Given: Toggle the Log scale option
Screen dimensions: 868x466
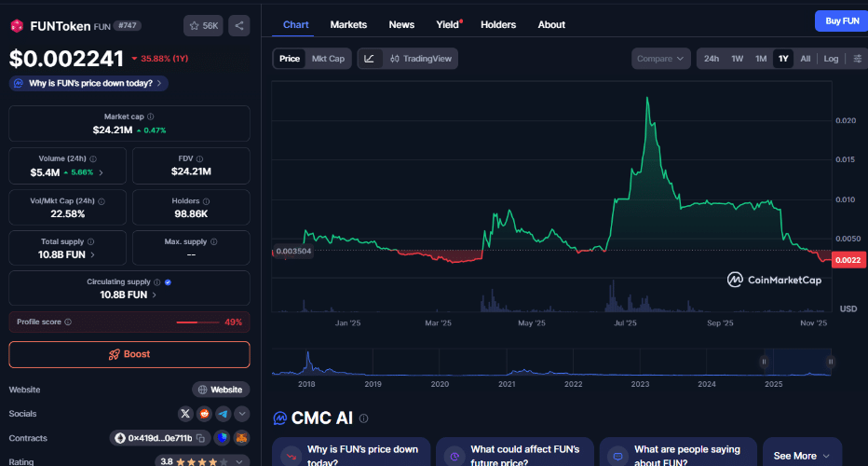Looking at the screenshot, I should (x=831, y=59).
